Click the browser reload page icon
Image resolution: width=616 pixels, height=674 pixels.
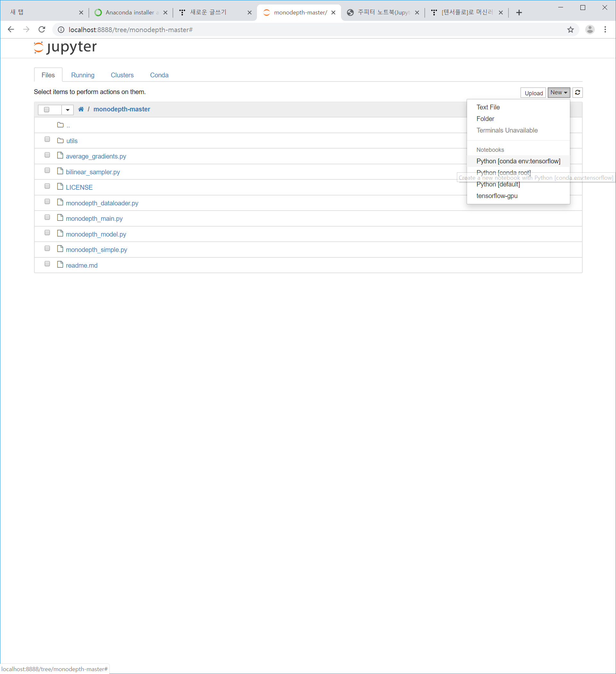[42, 30]
